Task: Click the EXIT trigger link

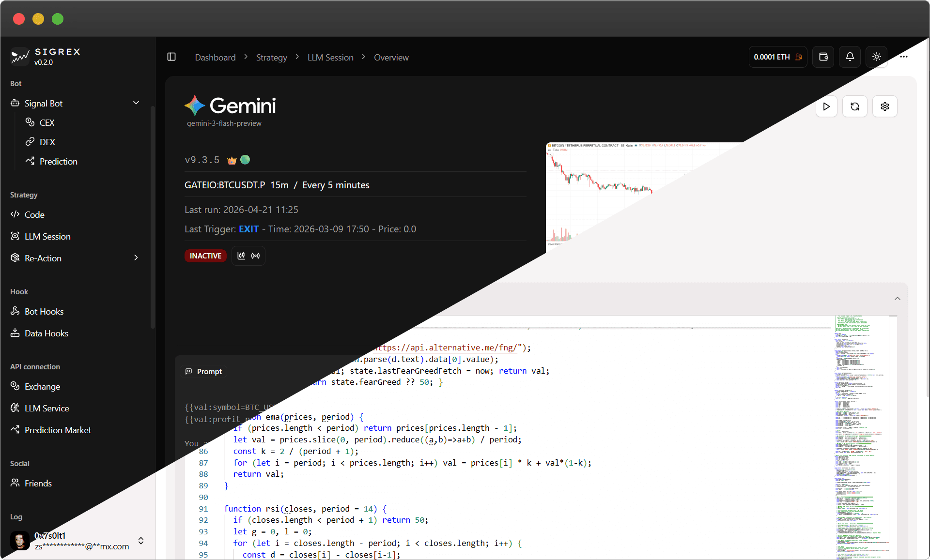Action: [249, 229]
